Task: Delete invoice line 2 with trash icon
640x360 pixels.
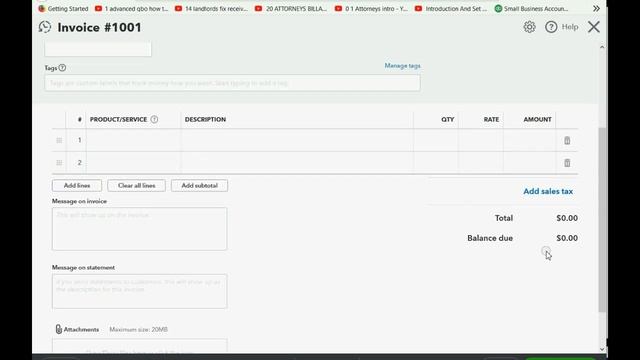Action: (567, 163)
